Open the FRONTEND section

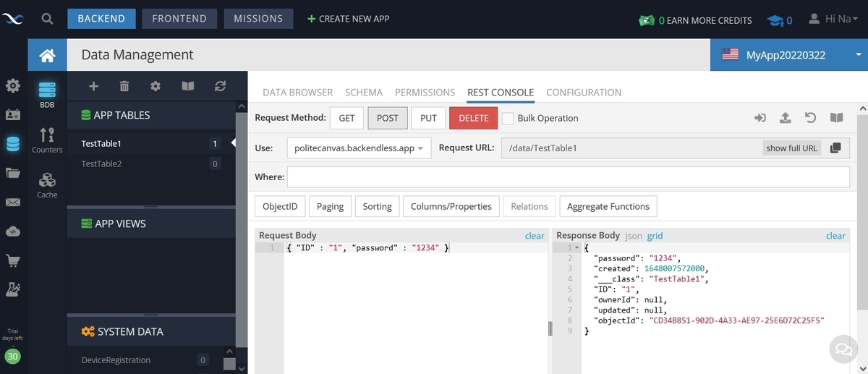tap(179, 19)
